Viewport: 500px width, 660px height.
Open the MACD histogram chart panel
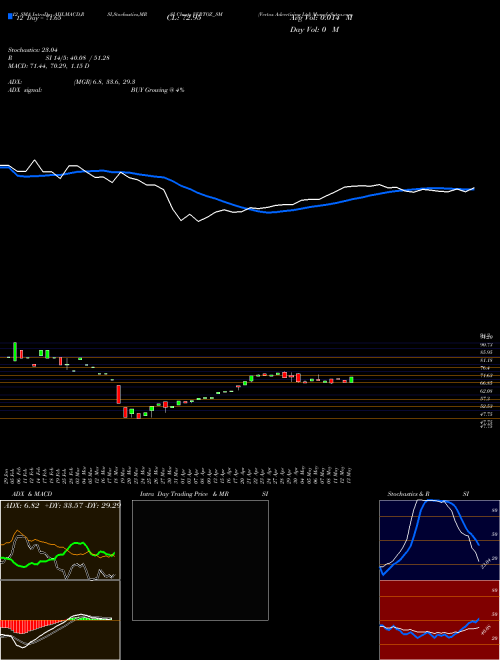(x=60, y=620)
